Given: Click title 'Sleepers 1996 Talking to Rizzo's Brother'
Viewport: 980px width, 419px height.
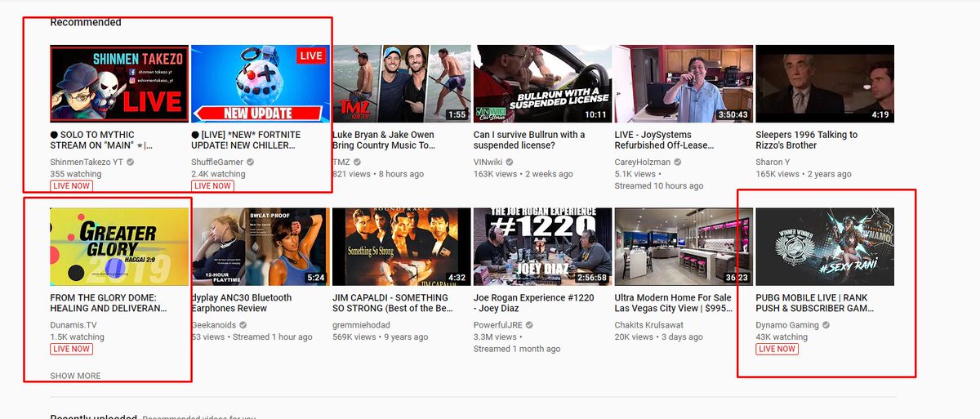Looking at the screenshot, I should click(807, 140).
